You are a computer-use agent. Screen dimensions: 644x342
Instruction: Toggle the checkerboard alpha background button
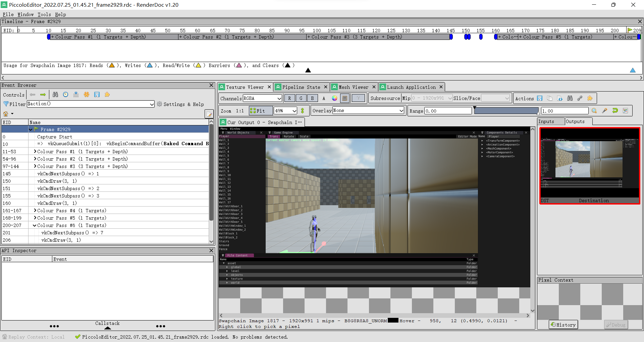345,98
